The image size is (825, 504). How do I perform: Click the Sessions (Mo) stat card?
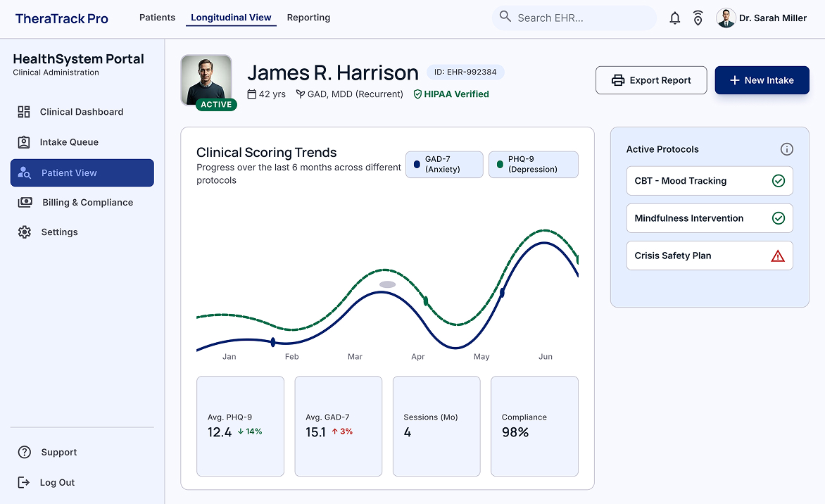[436, 426]
